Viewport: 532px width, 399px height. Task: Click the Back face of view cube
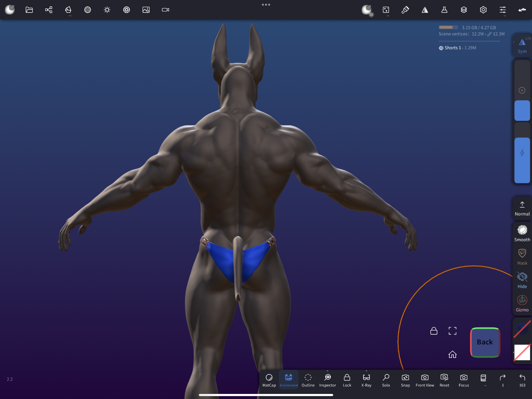[x=485, y=342]
